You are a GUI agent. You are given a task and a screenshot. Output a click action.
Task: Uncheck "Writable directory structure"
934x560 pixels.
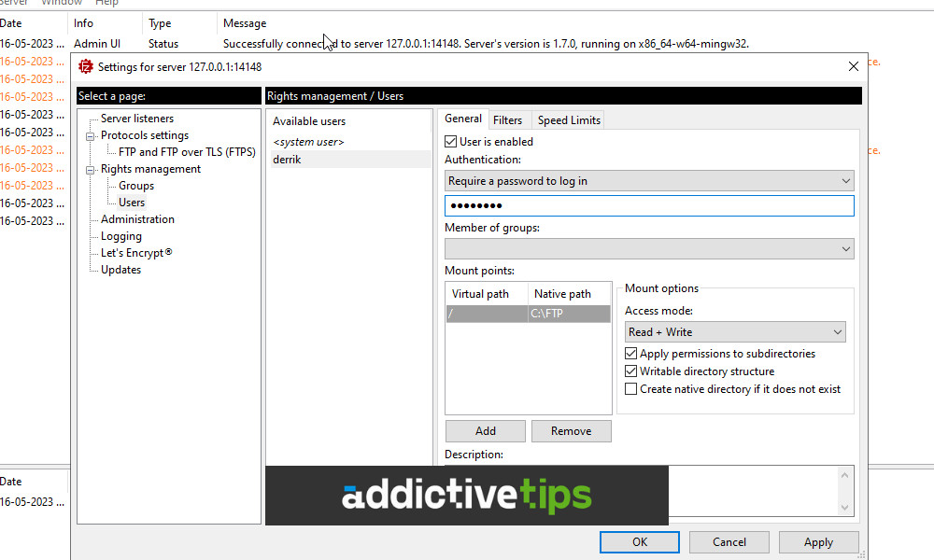click(632, 371)
